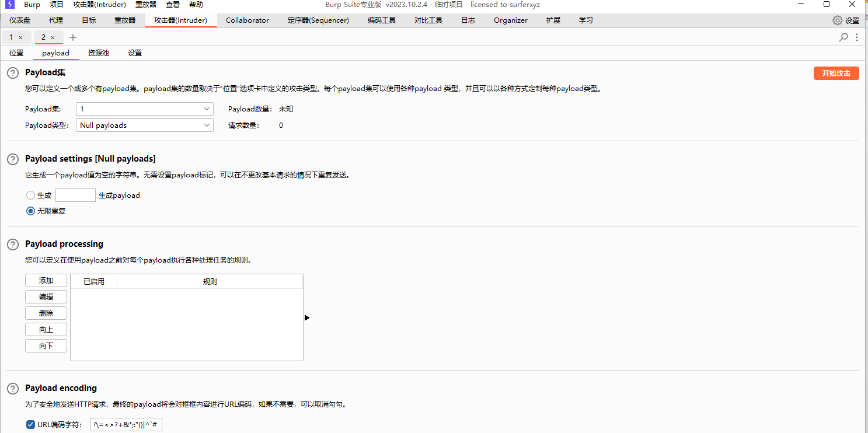
Task: Select Intruder attack tab 1
Action: 11,37
